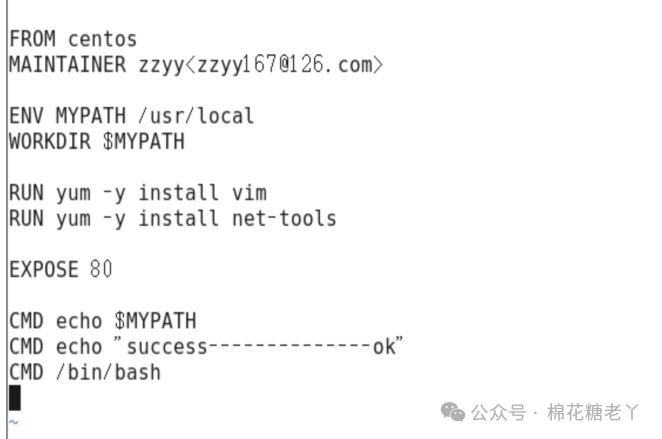Click the /usr/local path value
Screen dimensions: 662x439
[196, 116]
